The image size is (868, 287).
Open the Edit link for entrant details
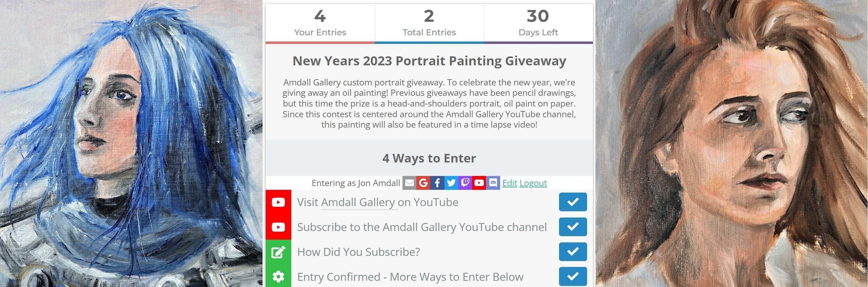tap(510, 183)
